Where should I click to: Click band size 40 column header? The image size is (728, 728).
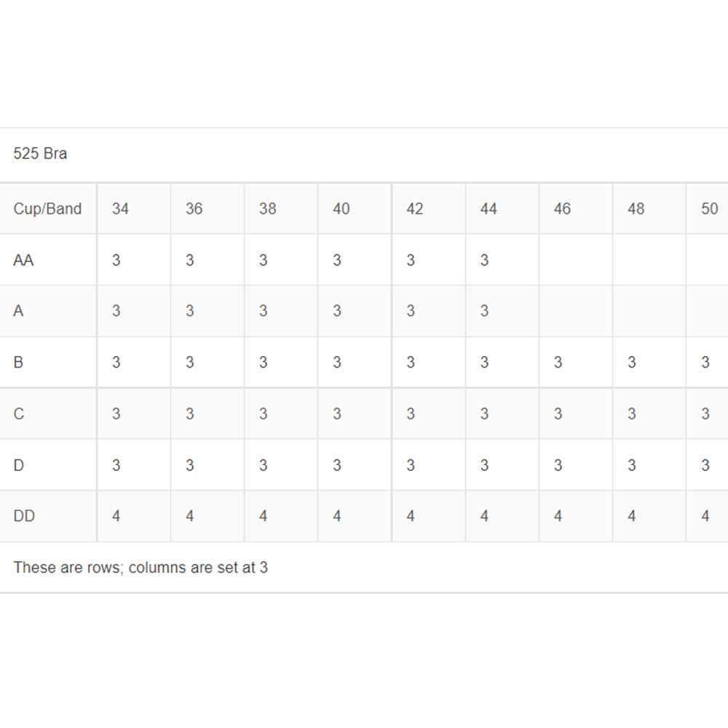tap(341, 209)
